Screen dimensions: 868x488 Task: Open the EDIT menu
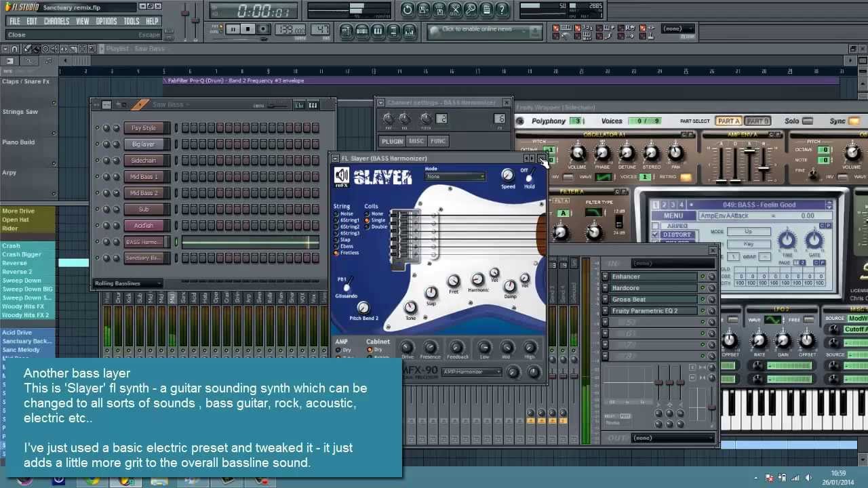tap(32, 21)
